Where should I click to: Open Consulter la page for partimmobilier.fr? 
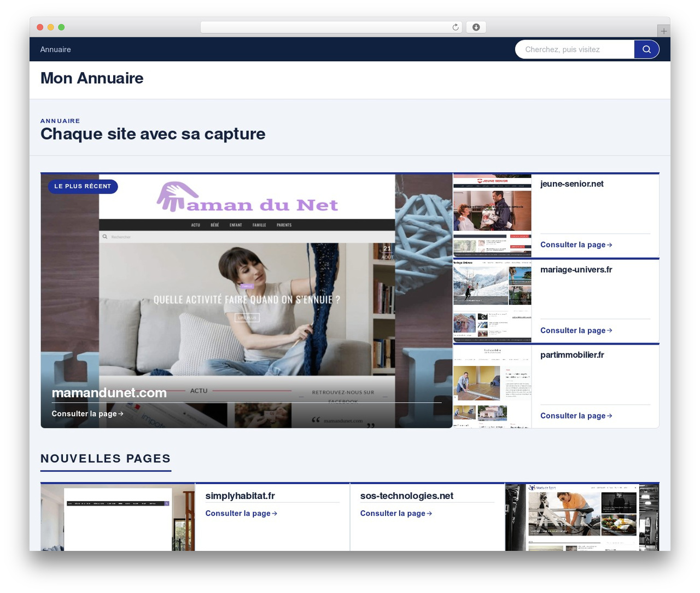click(576, 416)
